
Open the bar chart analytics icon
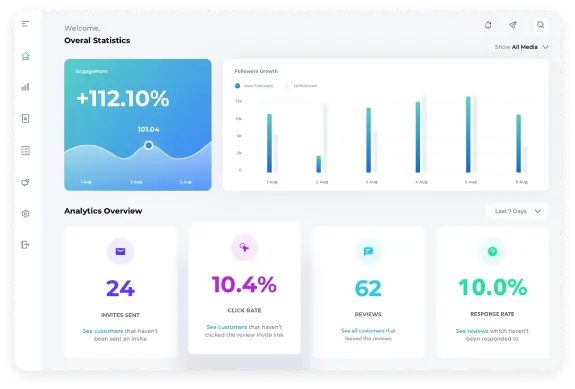click(x=25, y=87)
